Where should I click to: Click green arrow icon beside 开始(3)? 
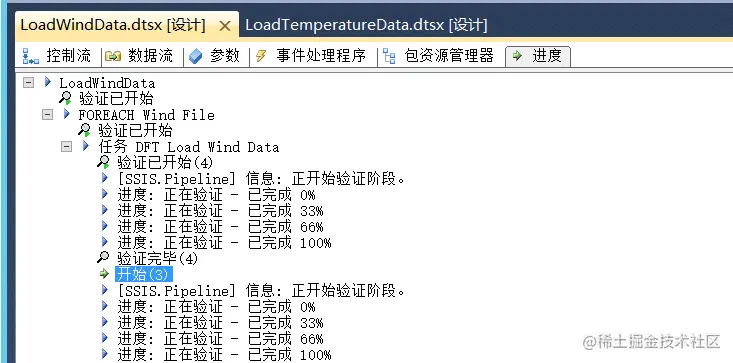(x=104, y=274)
